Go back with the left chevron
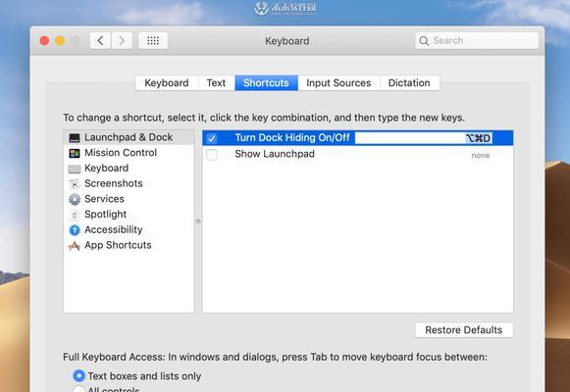Image resolution: width=570 pixels, height=392 pixels. click(100, 40)
